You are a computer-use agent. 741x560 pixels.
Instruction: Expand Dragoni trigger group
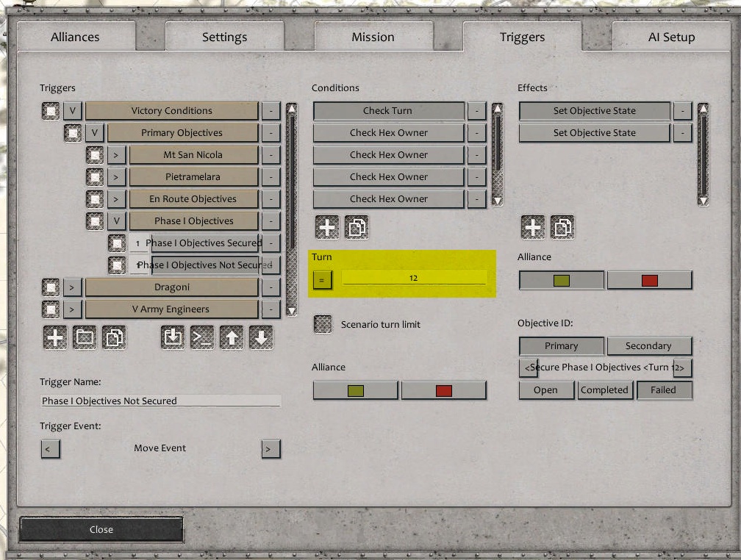click(x=73, y=287)
